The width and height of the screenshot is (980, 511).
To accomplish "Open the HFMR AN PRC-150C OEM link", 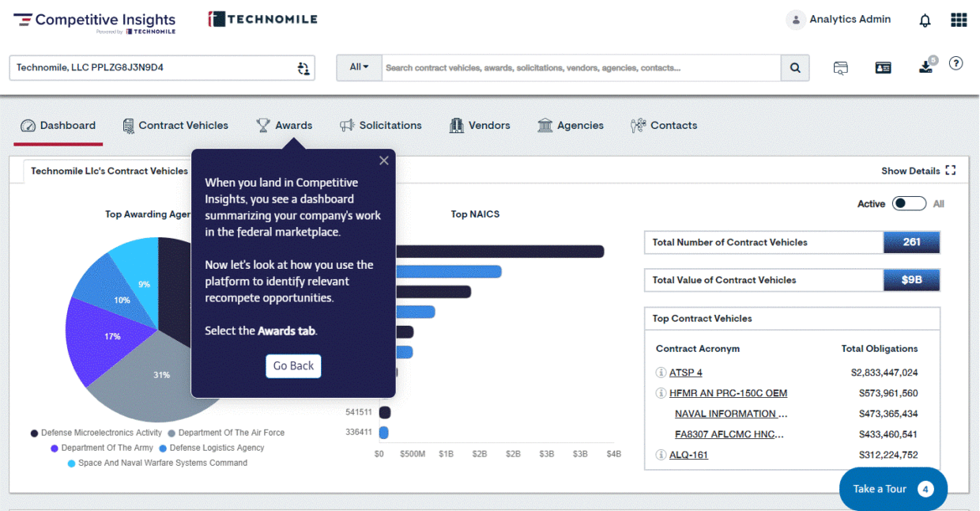I will (728, 393).
